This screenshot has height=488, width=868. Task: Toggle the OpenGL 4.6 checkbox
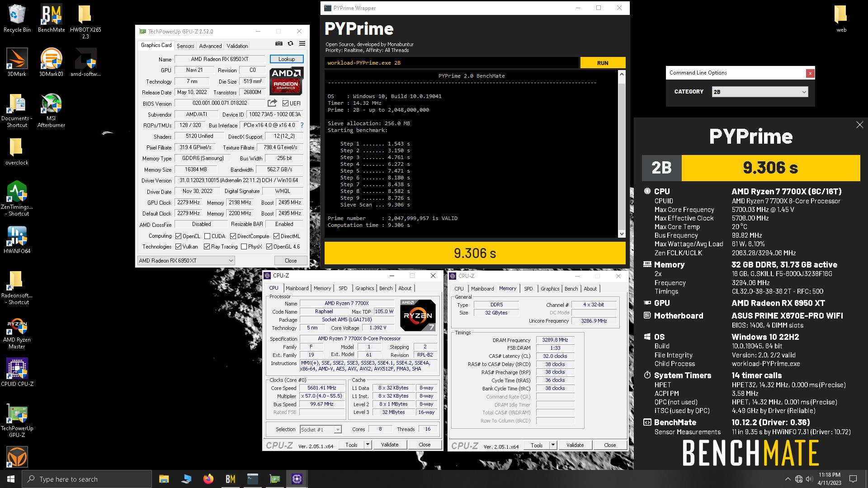click(x=269, y=247)
